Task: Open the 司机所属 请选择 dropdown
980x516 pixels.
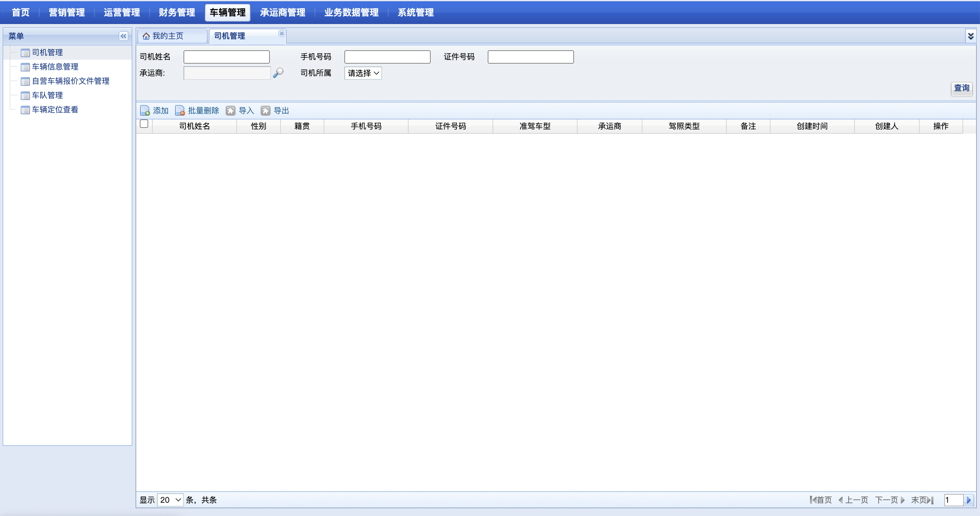Action: (x=363, y=73)
